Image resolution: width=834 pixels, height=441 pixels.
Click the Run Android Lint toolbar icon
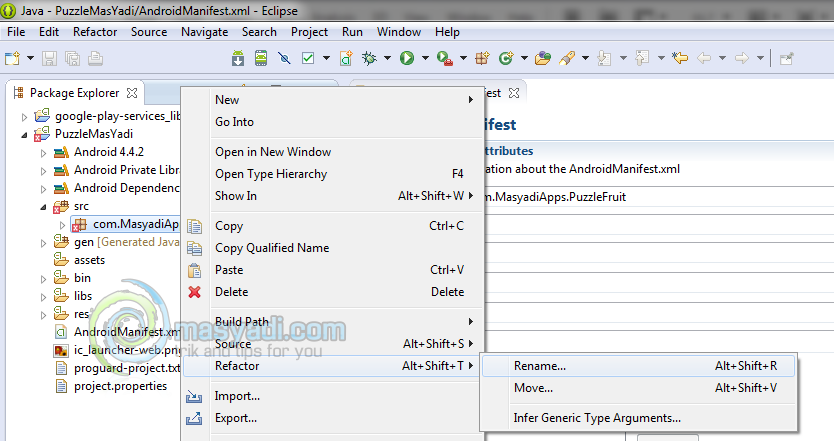[x=285, y=58]
